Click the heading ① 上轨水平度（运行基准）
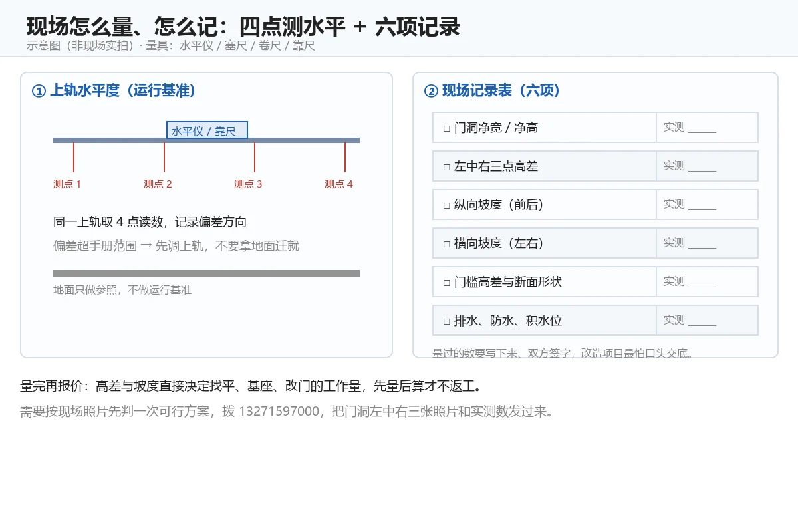 pyautogui.click(x=114, y=90)
